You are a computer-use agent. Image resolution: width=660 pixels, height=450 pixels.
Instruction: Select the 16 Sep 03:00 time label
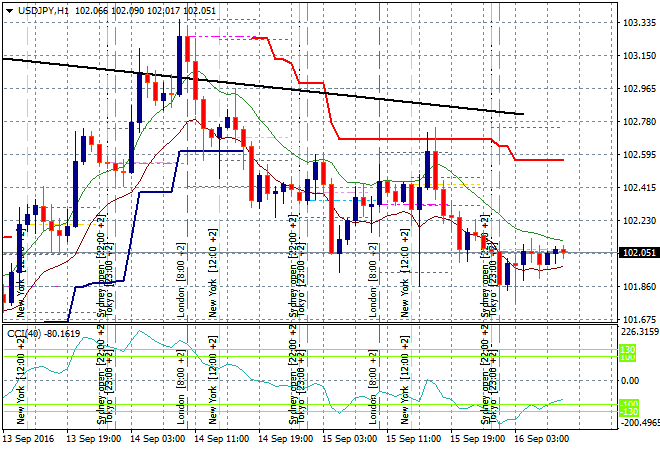[541, 439]
